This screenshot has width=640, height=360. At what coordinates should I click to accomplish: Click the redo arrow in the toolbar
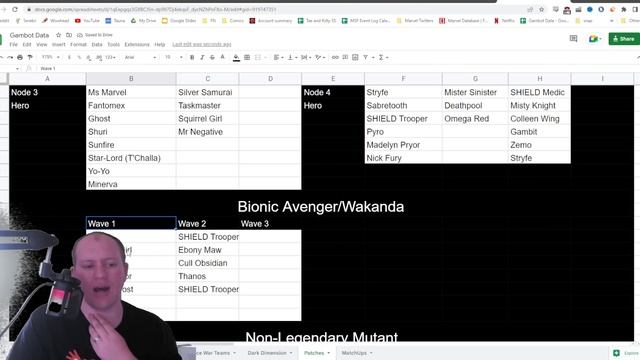click(10, 58)
